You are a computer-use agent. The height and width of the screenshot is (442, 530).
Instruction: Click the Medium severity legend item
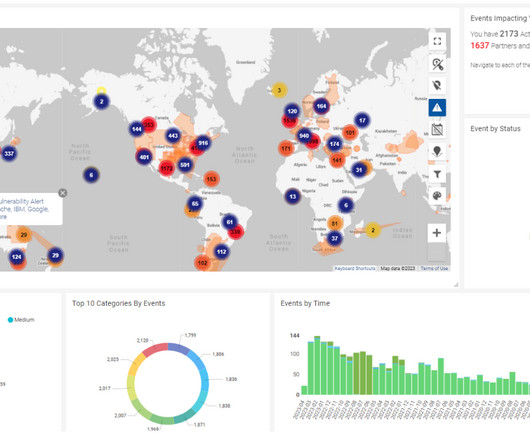click(x=21, y=320)
